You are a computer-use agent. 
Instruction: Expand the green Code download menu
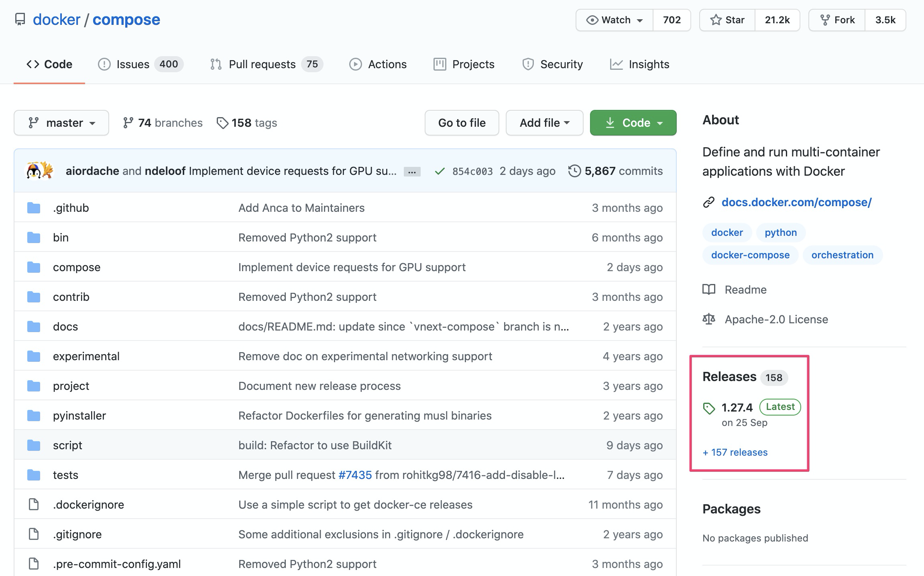(x=633, y=123)
